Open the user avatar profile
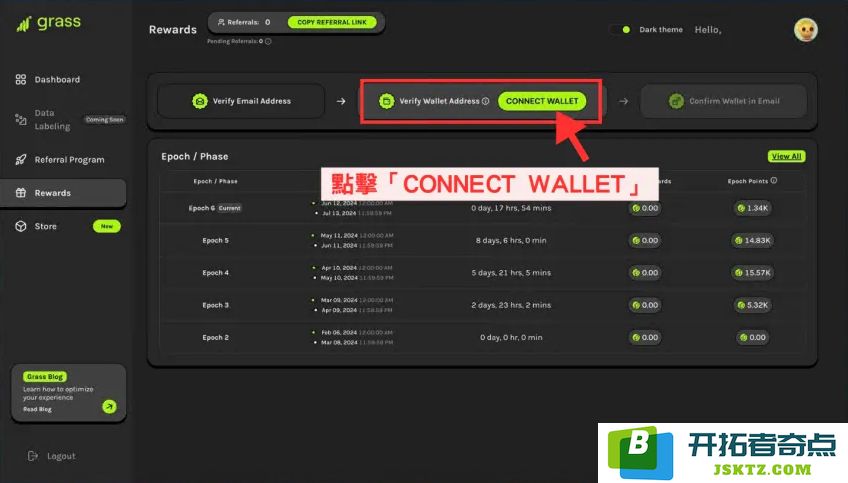The image size is (848, 483). 806,30
